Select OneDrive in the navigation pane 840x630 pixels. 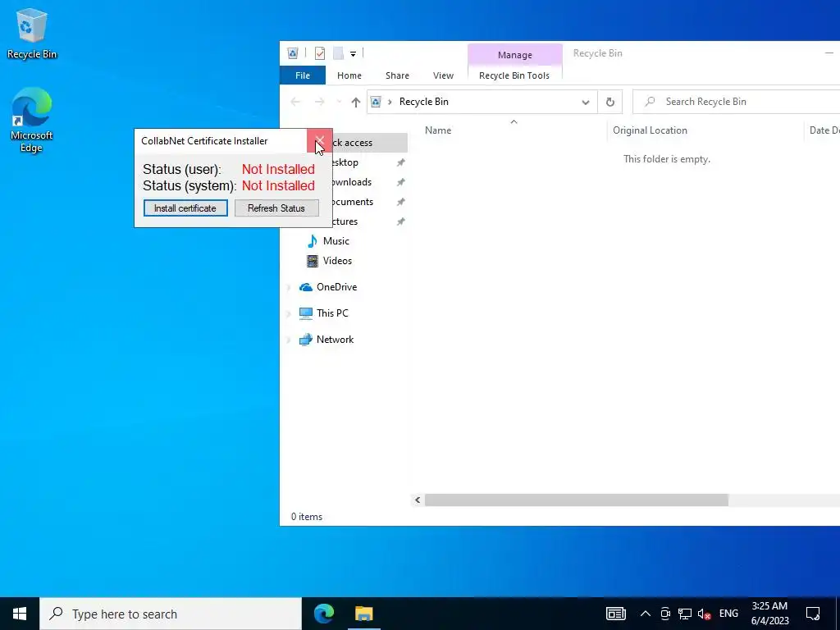click(336, 287)
